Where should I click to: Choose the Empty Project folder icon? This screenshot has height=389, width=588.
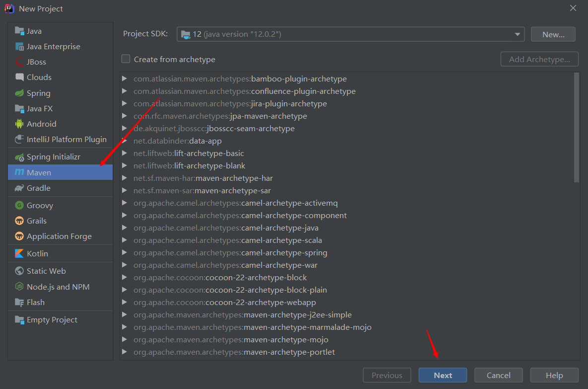pyautogui.click(x=19, y=319)
